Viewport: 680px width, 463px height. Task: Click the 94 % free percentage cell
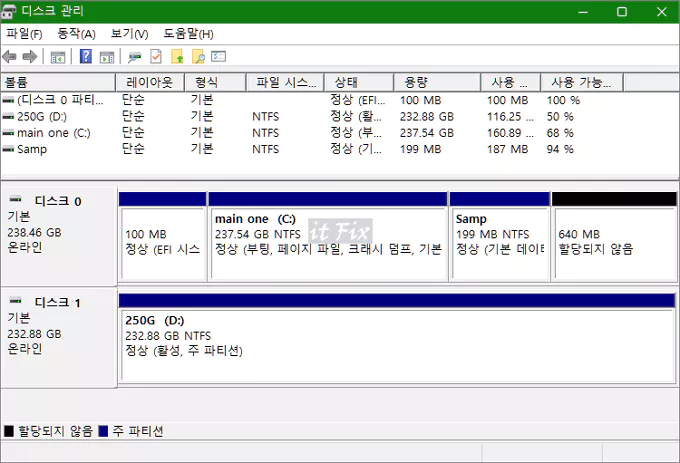pyautogui.click(x=560, y=150)
